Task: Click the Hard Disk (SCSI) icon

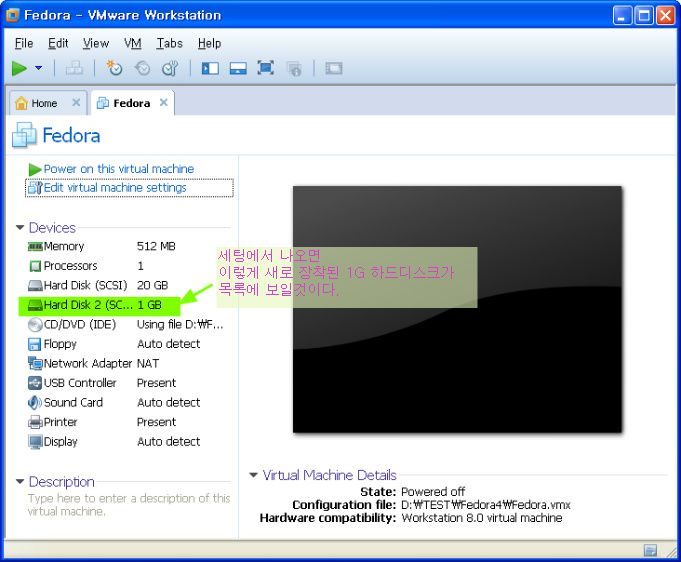Action: (x=35, y=285)
